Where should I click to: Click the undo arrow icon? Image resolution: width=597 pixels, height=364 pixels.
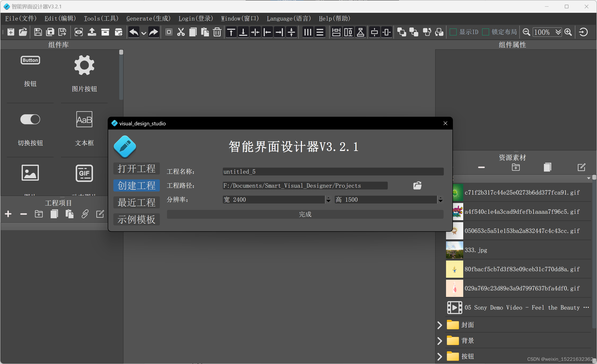pos(134,32)
